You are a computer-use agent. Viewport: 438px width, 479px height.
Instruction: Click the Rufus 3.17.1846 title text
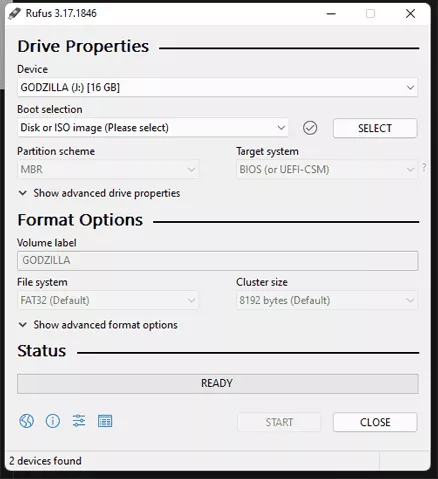point(61,13)
